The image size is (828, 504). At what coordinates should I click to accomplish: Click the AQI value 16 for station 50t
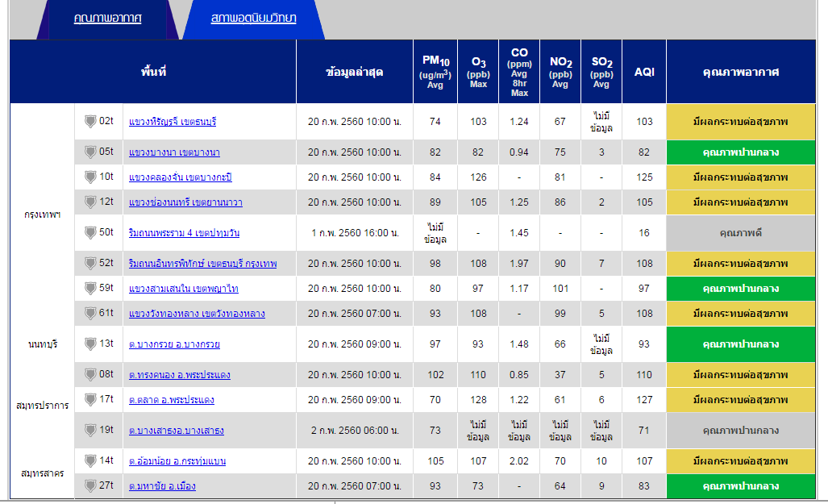click(644, 232)
